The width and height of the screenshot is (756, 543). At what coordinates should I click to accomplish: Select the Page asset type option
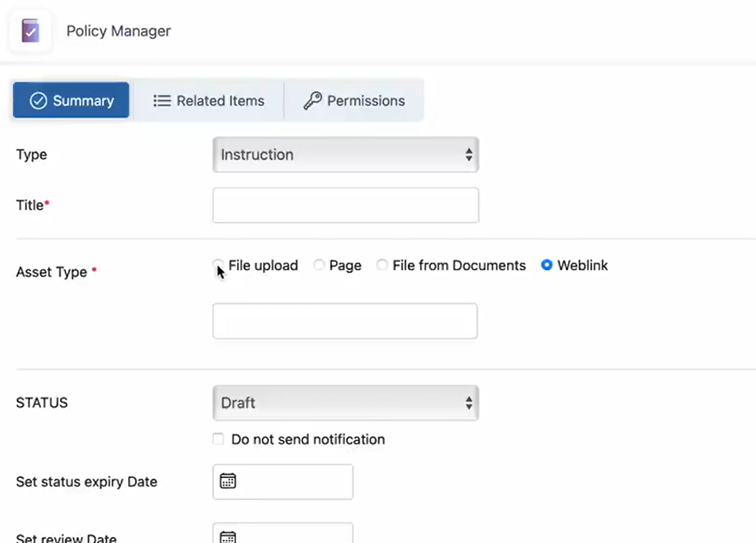coord(319,265)
